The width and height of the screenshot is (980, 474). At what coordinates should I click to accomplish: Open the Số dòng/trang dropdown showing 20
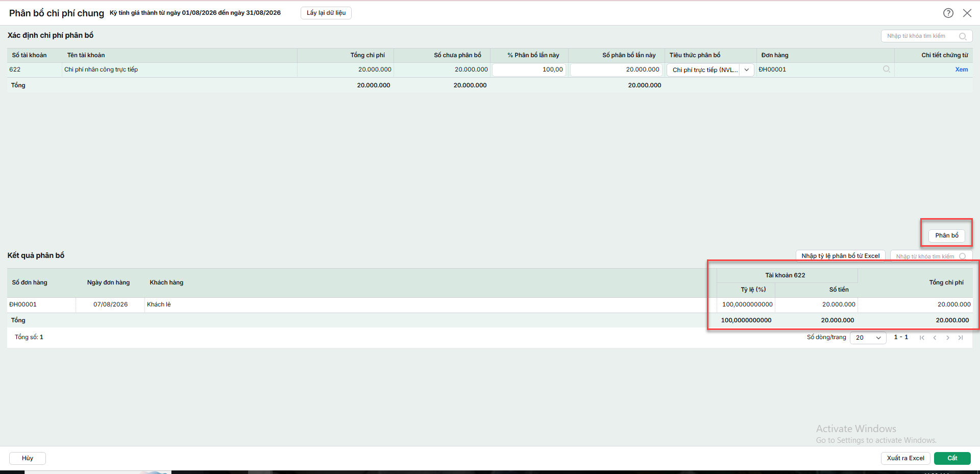[x=868, y=338]
